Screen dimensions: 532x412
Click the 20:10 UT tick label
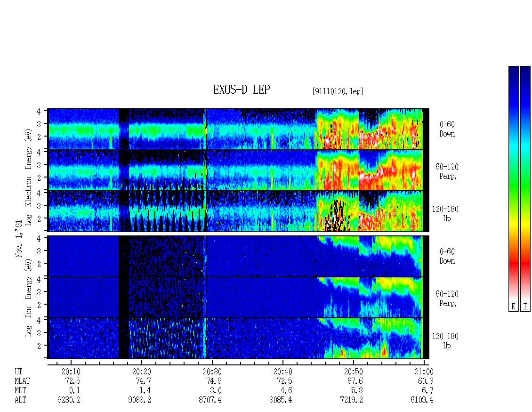coord(71,372)
